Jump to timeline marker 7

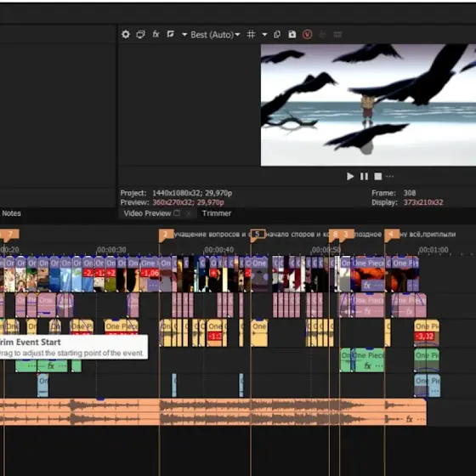click(10, 234)
